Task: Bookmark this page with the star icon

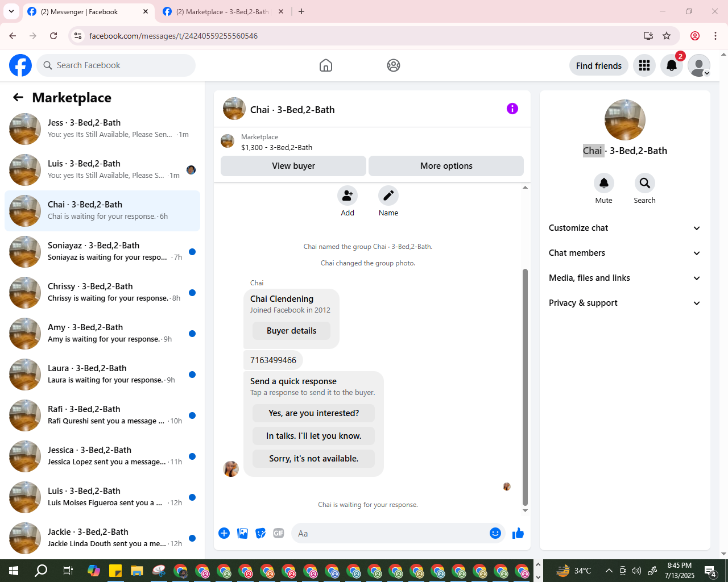Action: 667,36
